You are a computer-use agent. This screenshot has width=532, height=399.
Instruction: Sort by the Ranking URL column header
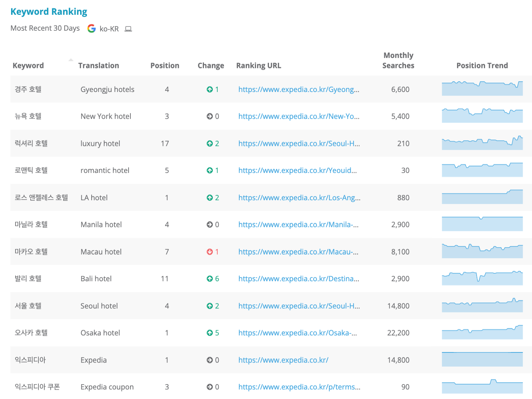tap(259, 65)
